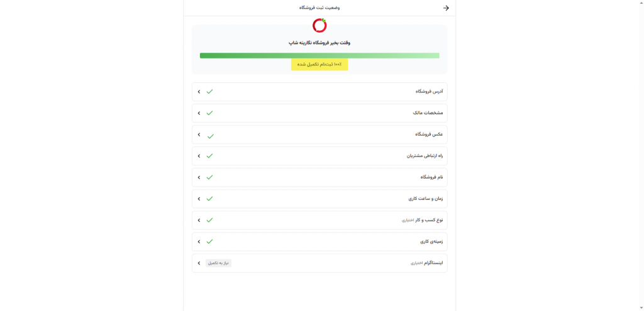Click green checkmark beside آدرس فروشگاه
This screenshot has width=644, height=311.
coord(209,92)
